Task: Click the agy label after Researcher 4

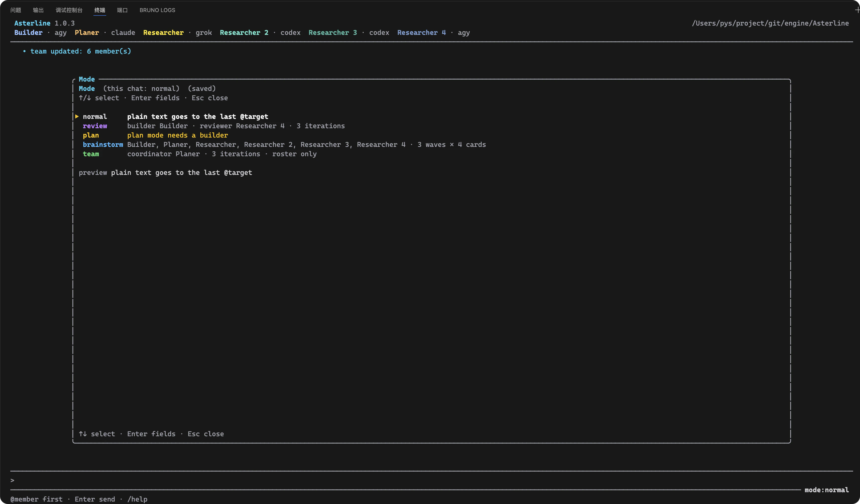Action: [x=464, y=32]
